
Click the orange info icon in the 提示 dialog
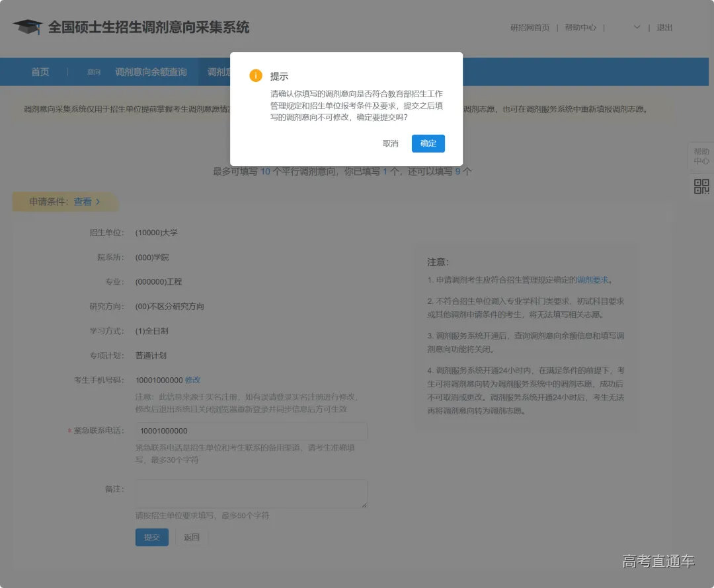pos(255,75)
